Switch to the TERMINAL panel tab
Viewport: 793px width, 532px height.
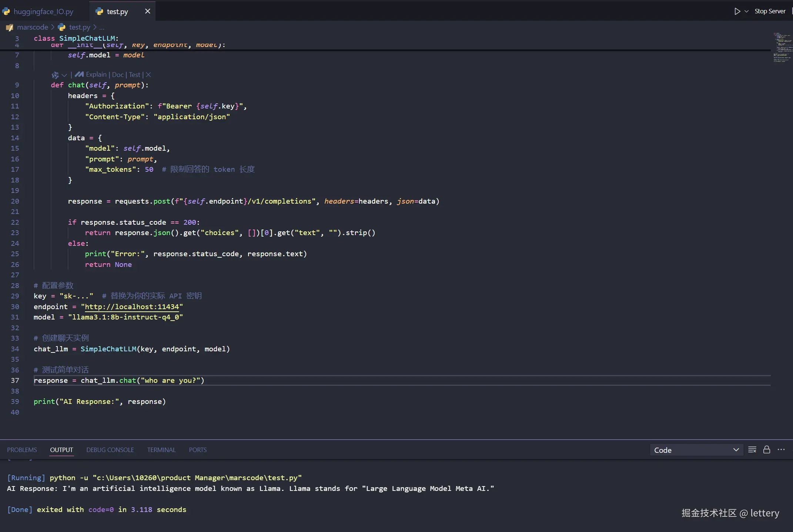[x=161, y=450]
